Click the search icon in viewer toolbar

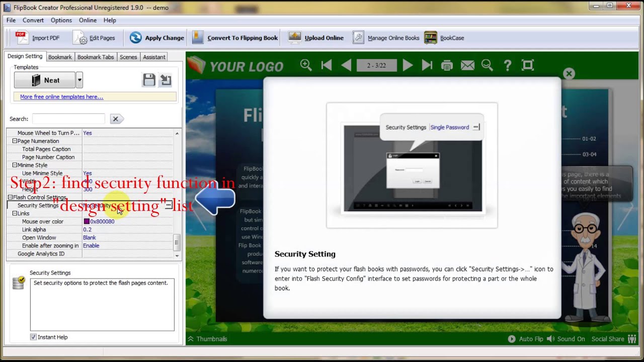click(487, 65)
